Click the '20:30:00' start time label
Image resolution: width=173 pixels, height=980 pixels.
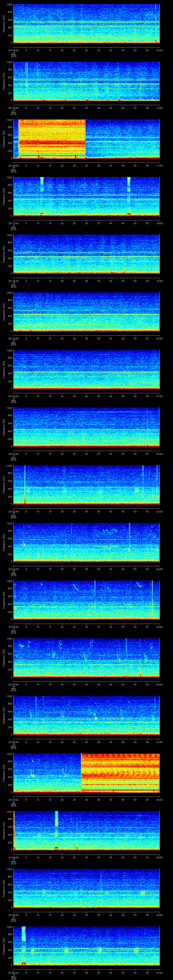coord(13,972)
